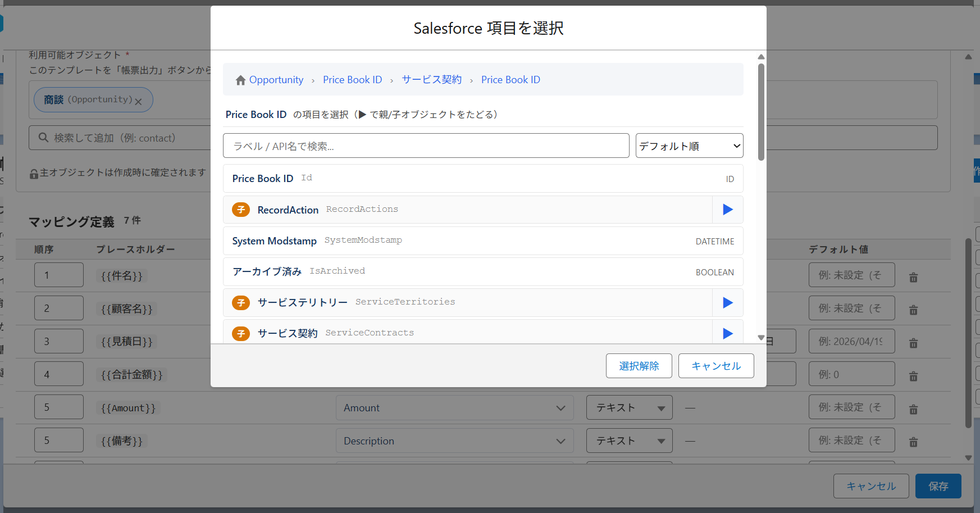
Task: Click the orange 子 badge on サービス契約
Action: point(241,334)
